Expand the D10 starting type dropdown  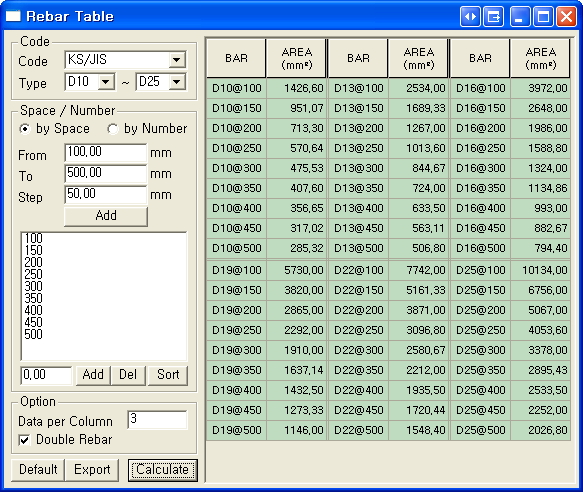coord(106,82)
